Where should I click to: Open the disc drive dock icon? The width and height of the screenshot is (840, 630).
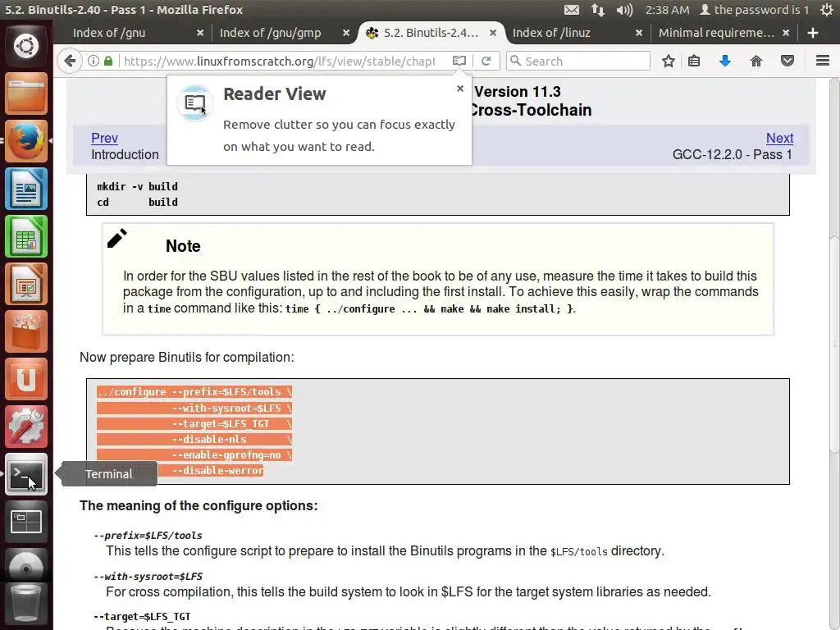tap(26, 567)
